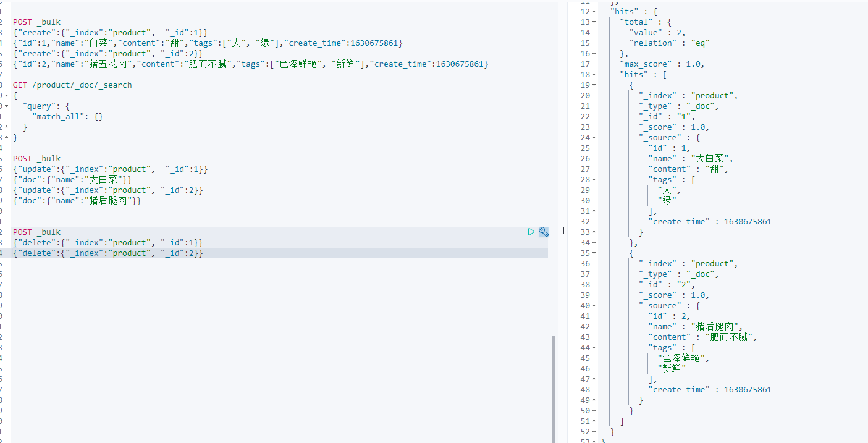Click "id" : 2 on output line 41

[x=669, y=316]
